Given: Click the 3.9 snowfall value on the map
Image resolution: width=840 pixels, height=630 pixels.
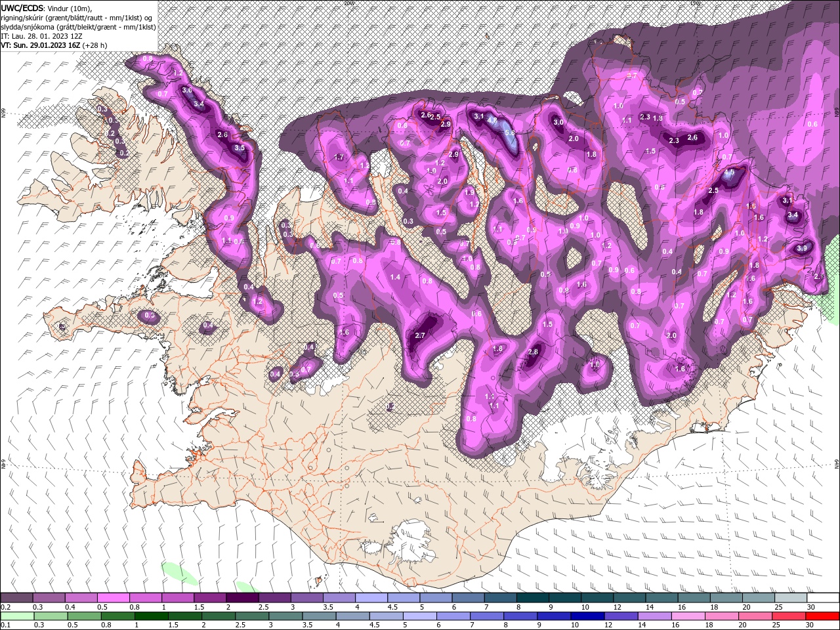Looking at the screenshot, I should click(802, 249).
